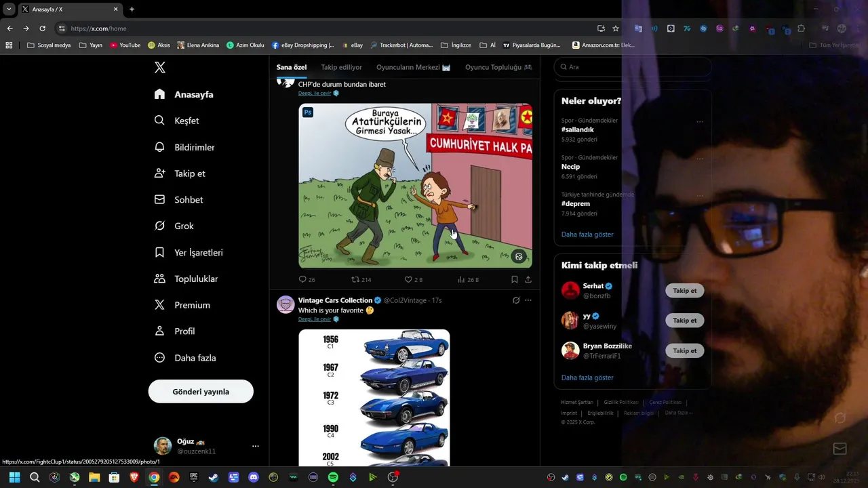Open the CHP cartoon image
This screenshot has width=868, height=488.
[x=415, y=185]
